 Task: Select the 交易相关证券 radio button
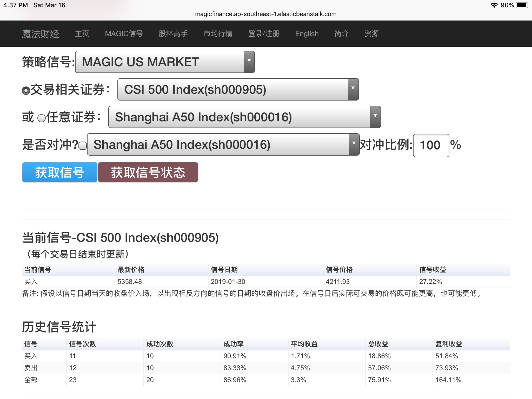(26, 91)
